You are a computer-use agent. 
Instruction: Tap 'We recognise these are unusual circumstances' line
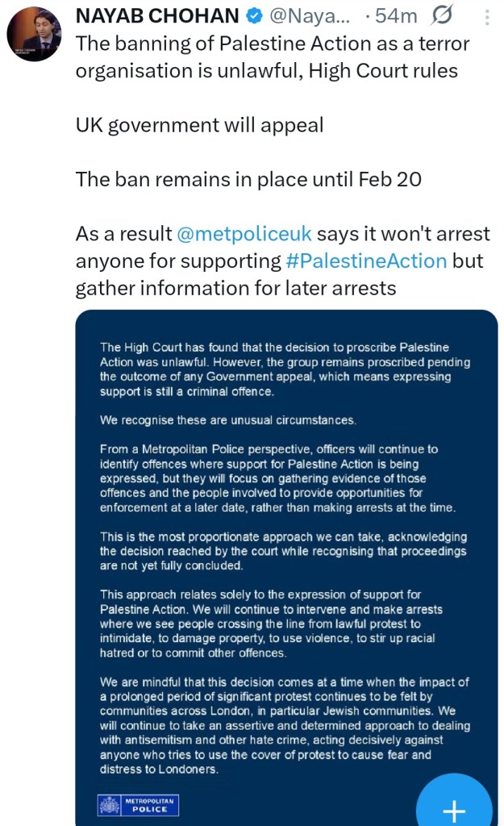coord(227,420)
